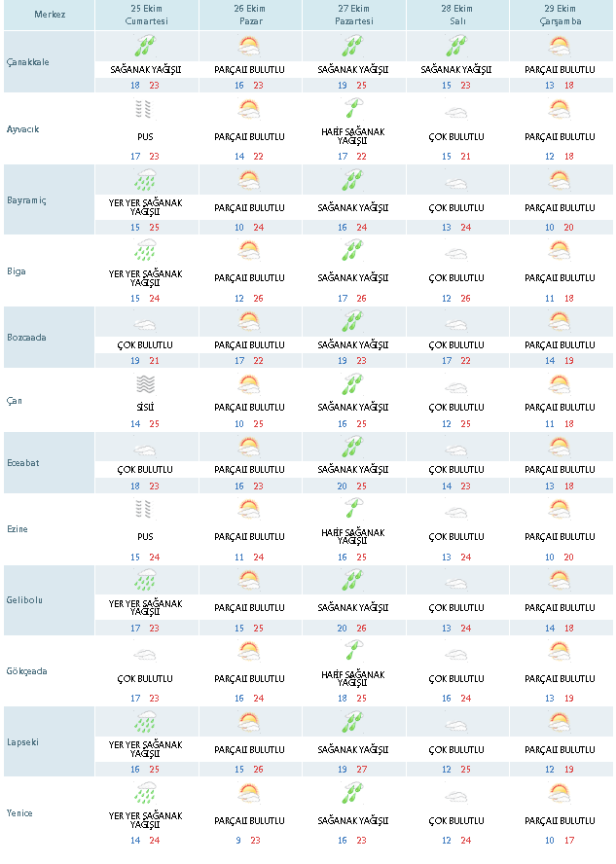This screenshot has width=616, height=864.
Task: Click Lapseki's very cloudy icon for 28 Ekim
Action: click(x=455, y=723)
